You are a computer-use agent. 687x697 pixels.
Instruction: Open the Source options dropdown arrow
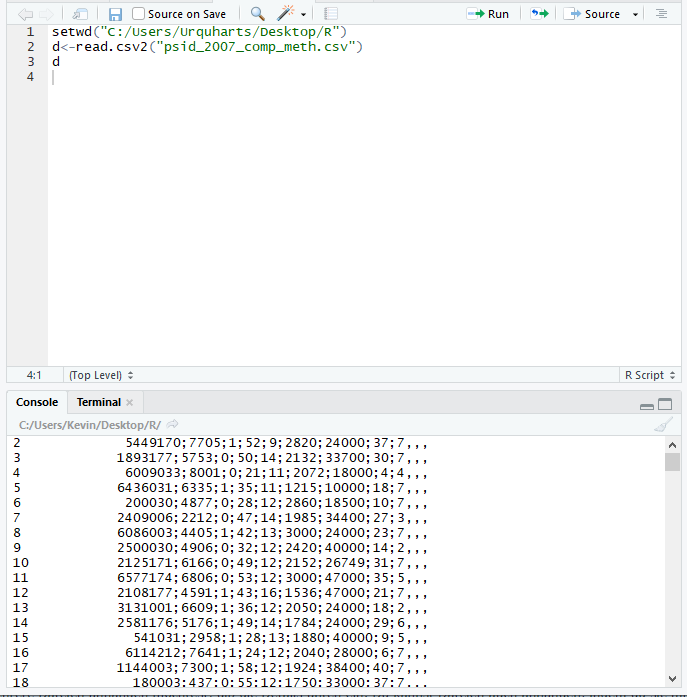[635, 14]
